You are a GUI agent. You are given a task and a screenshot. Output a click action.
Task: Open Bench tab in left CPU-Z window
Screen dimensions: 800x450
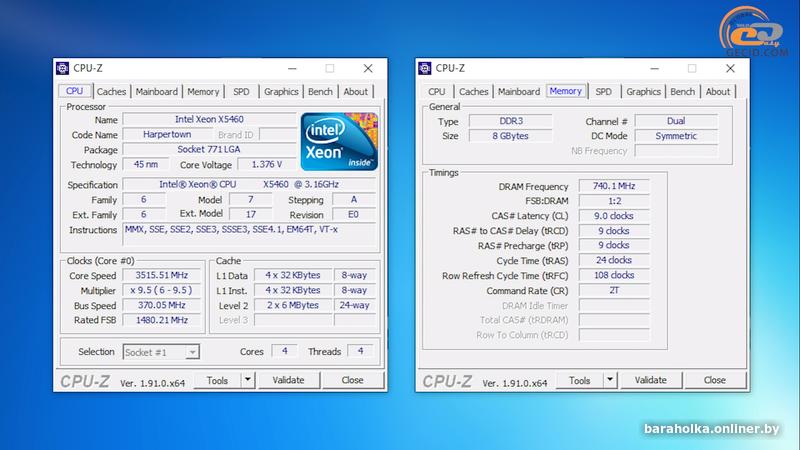320,91
